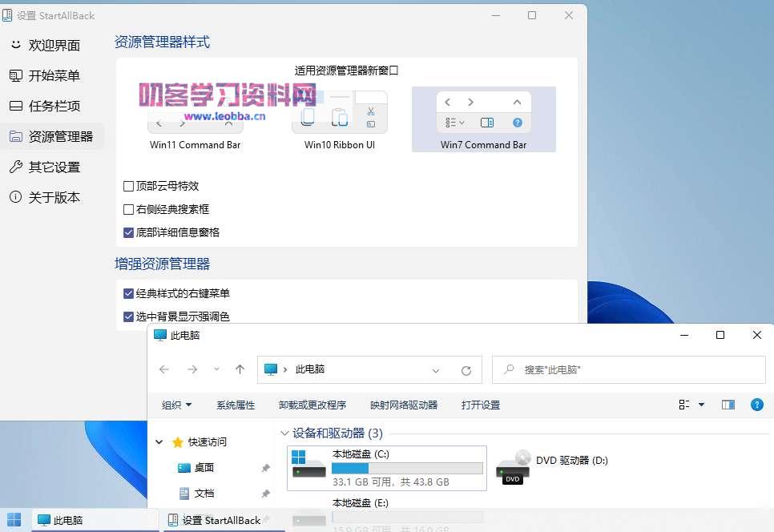774x532 pixels.
Task: Disable the 底部详细信息窗格 checkbox
Action: tap(128, 233)
